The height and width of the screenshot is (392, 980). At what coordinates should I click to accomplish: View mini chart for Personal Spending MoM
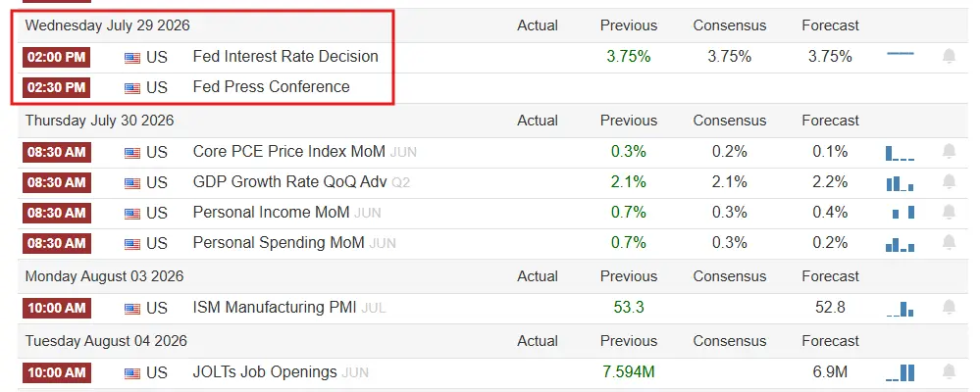coord(900,244)
